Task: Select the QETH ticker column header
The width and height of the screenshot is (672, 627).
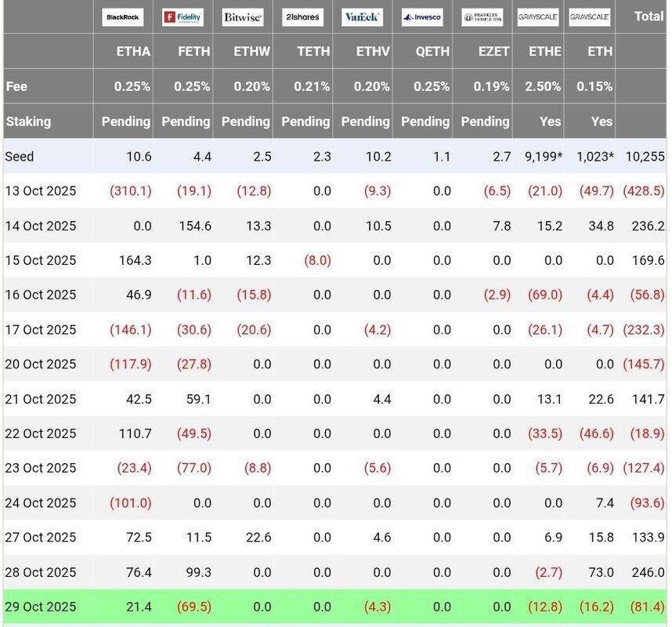Action: pyautogui.click(x=432, y=52)
